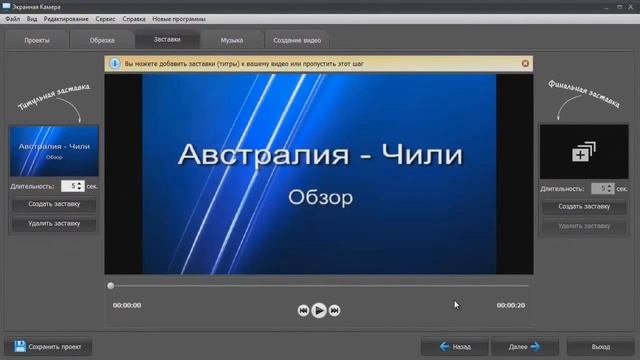Open the Справка menu
Viewport: 640px width, 360px height.
click(x=134, y=19)
